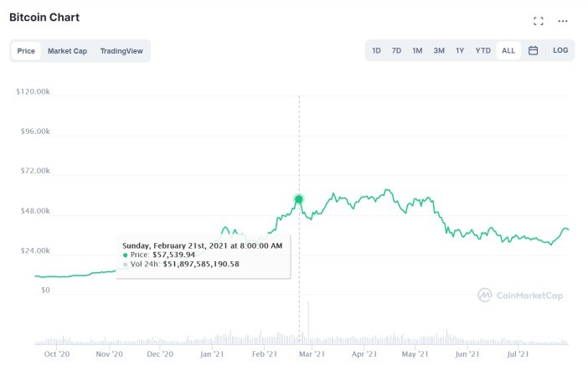Click the tallest volume bar near Mar '21
The height and width of the screenshot is (366, 588).
click(x=308, y=322)
